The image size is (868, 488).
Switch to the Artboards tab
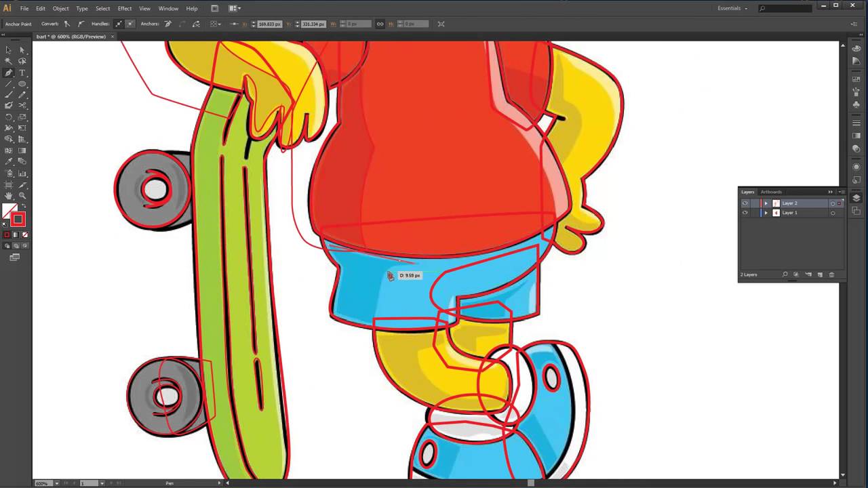click(x=771, y=192)
